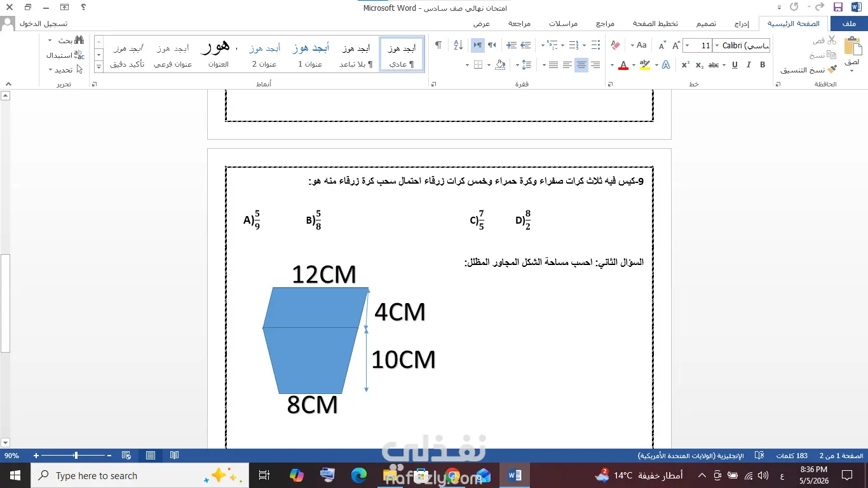Toggle Underline formatting

click(x=735, y=65)
